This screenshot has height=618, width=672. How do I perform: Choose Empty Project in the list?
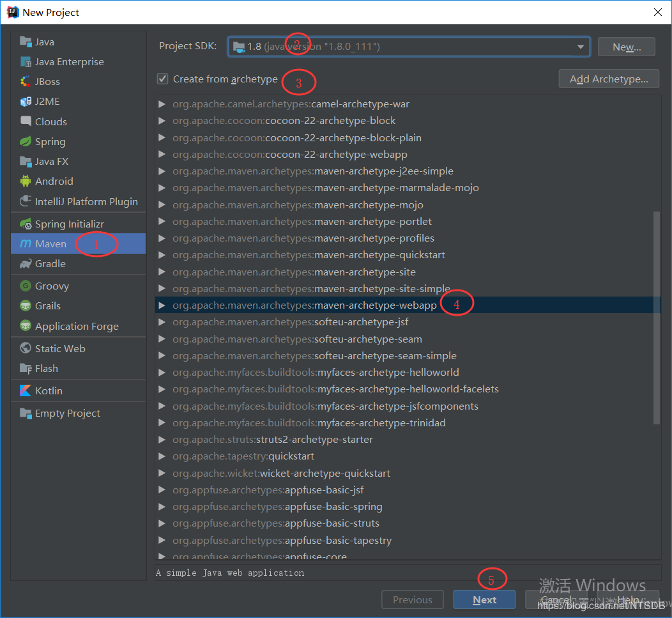coord(79,413)
